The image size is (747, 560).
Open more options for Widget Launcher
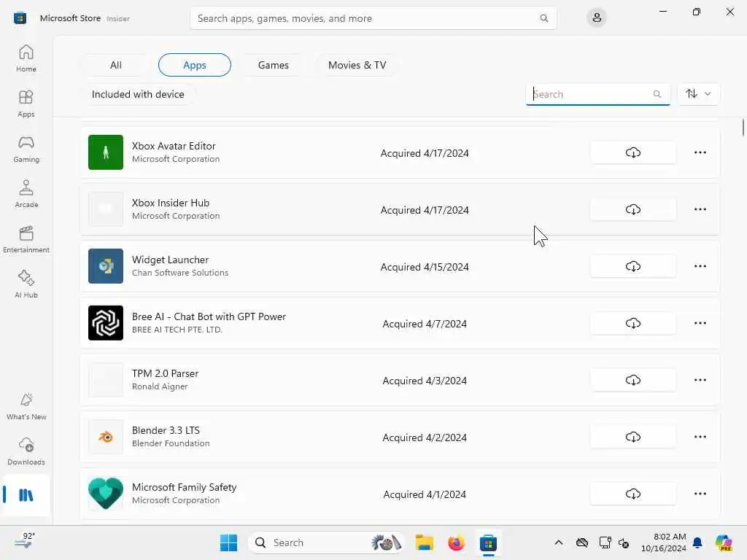coord(700,266)
